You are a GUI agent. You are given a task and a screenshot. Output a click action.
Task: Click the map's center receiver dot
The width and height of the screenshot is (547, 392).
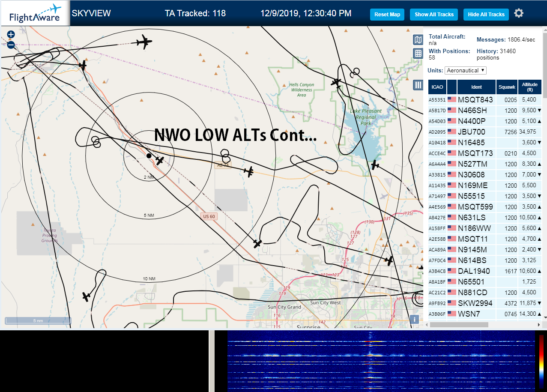click(x=149, y=156)
